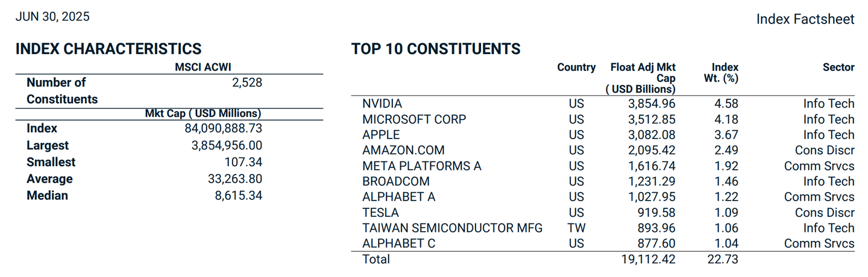This screenshot has height=277, width=868.
Task: Select the BROADCOM constituent name
Action: [396, 181]
